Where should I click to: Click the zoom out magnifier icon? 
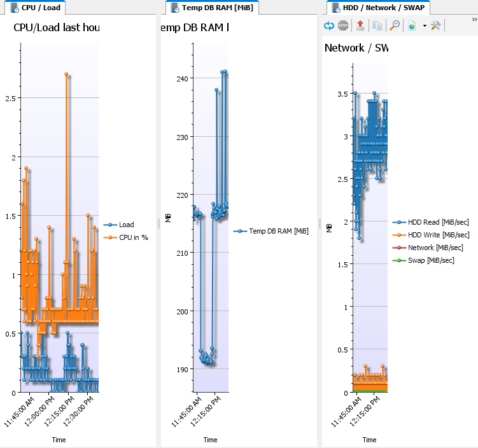[x=395, y=25]
